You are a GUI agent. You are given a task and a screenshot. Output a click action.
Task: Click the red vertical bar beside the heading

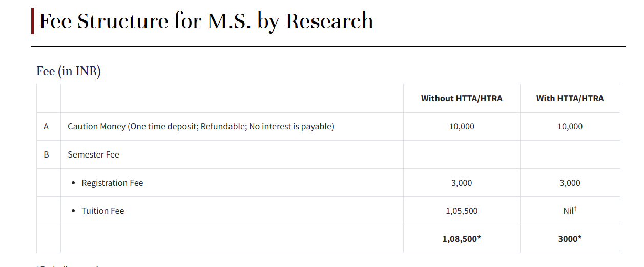pos(33,21)
